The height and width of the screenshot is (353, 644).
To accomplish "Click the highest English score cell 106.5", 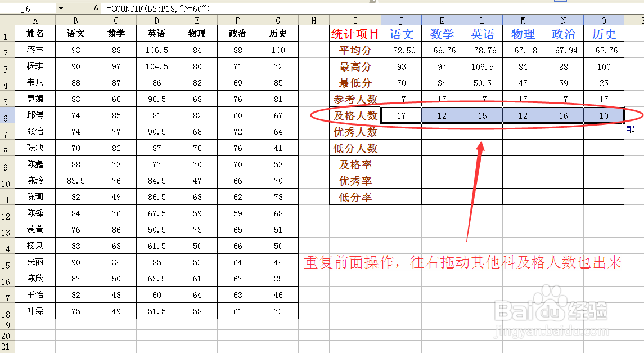I will [481, 66].
